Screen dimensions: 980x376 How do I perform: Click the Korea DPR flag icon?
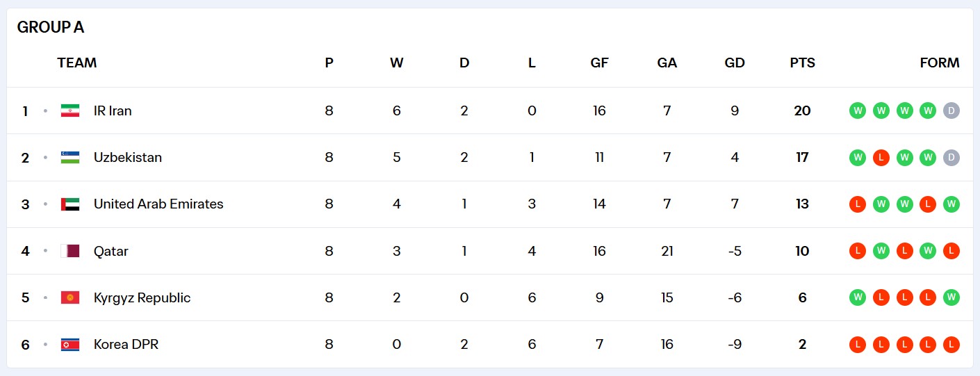pyautogui.click(x=70, y=344)
